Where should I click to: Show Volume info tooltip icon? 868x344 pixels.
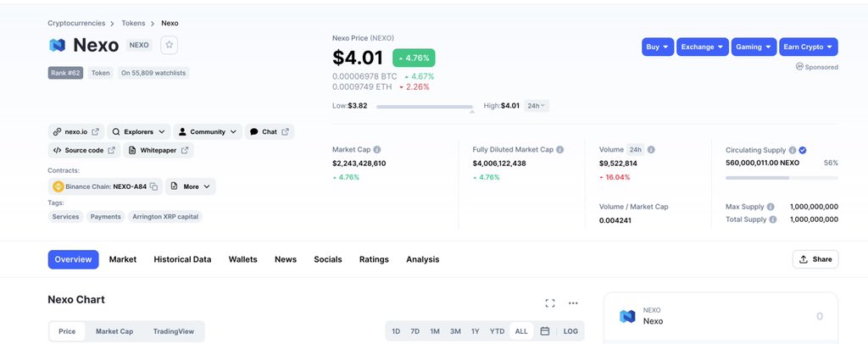(651, 149)
